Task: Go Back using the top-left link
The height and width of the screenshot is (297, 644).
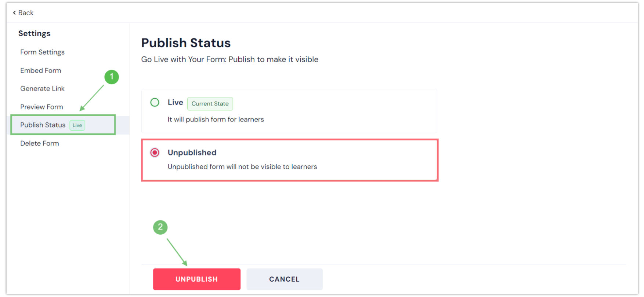Action: pyautogui.click(x=23, y=12)
